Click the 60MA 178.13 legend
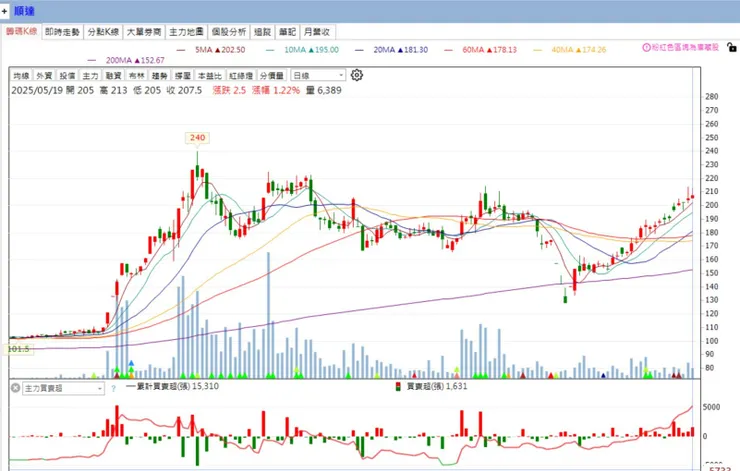The width and height of the screenshot is (740, 471). point(480,50)
